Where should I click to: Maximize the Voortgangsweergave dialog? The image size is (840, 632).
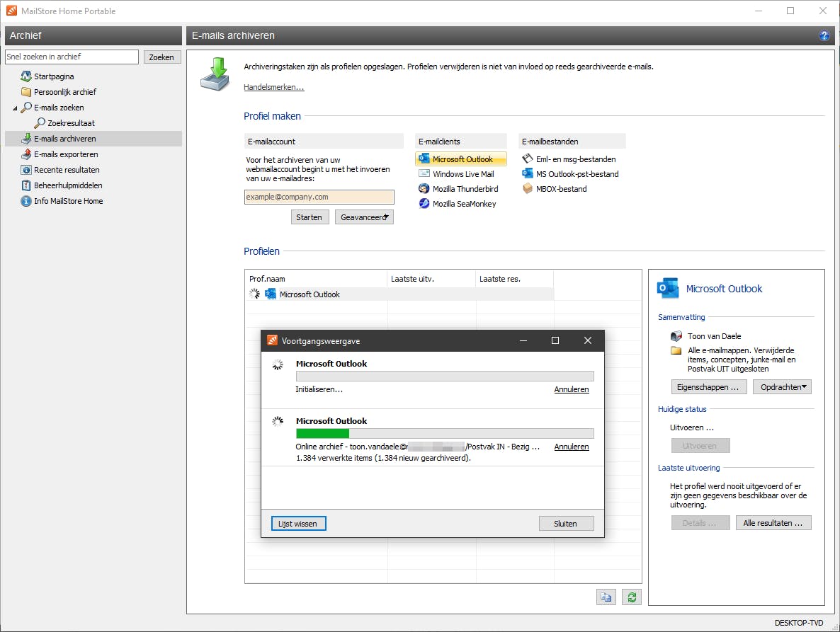pyautogui.click(x=555, y=340)
